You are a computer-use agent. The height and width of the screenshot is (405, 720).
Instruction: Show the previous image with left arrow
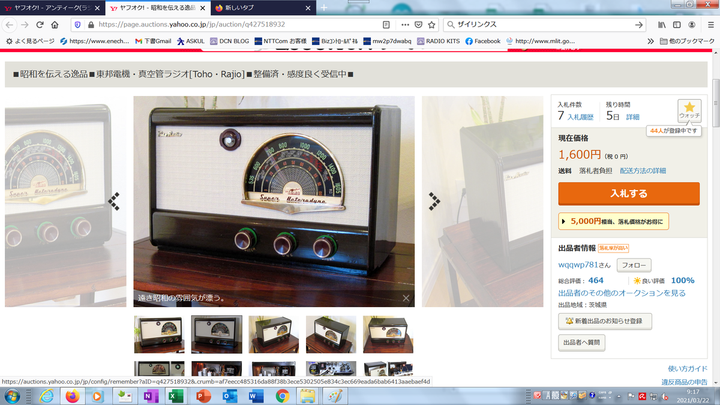[114, 201]
